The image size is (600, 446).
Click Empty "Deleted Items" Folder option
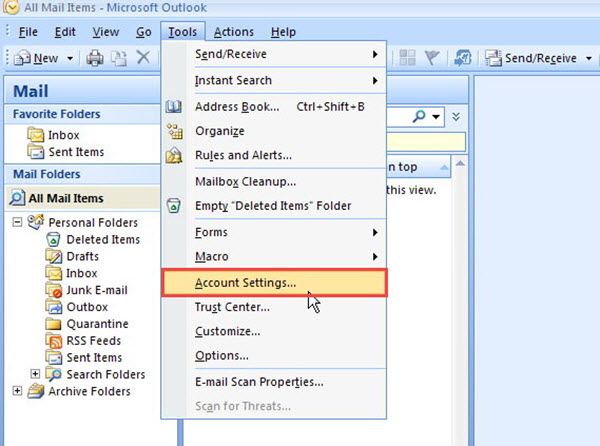point(272,205)
